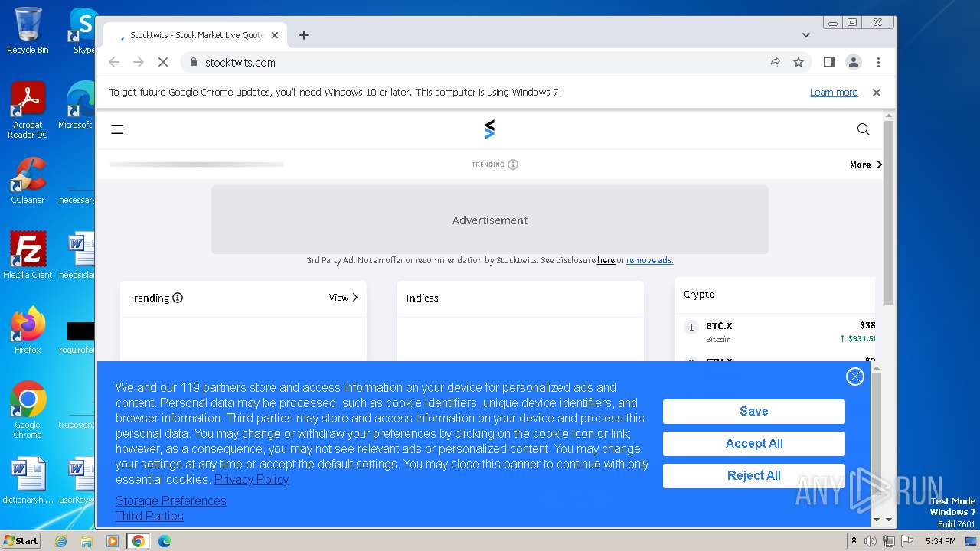Open the tab search dropdown
Screen dimensions: 980x551
click(805, 35)
